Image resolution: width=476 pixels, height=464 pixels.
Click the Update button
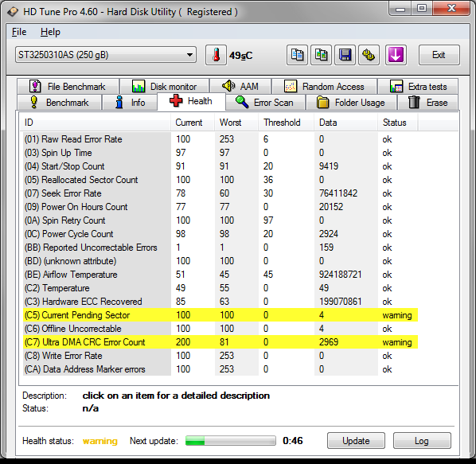tap(356, 440)
